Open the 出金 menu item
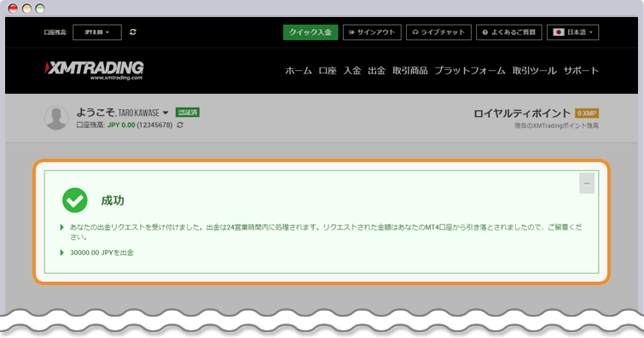Viewport: 644px width, 338px height. [x=377, y=71]
